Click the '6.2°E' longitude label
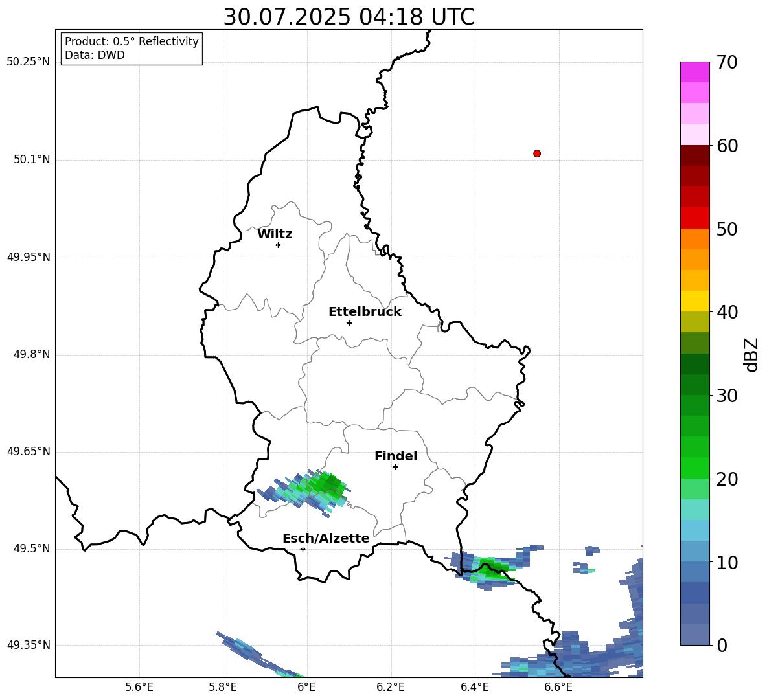 (x=391, y=687)
